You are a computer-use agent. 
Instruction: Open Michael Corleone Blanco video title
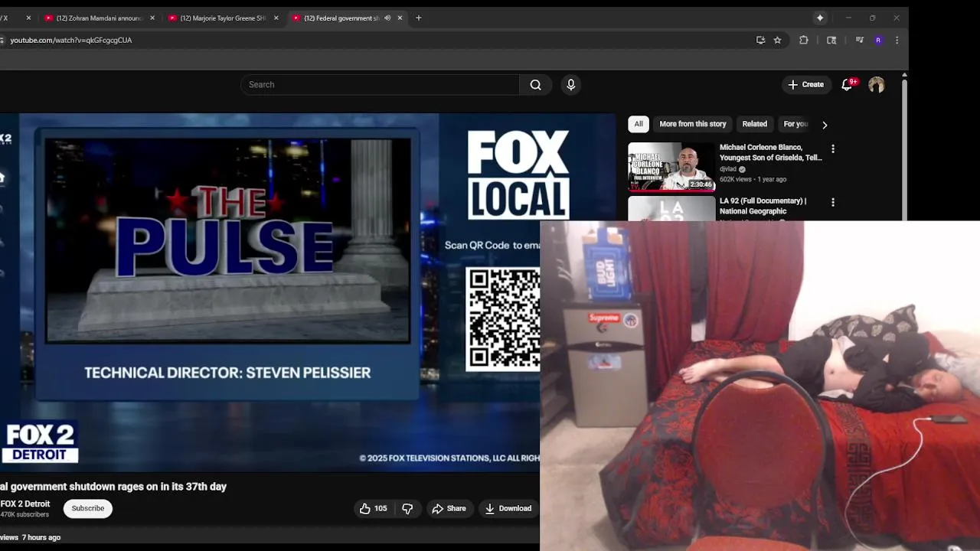771,152
